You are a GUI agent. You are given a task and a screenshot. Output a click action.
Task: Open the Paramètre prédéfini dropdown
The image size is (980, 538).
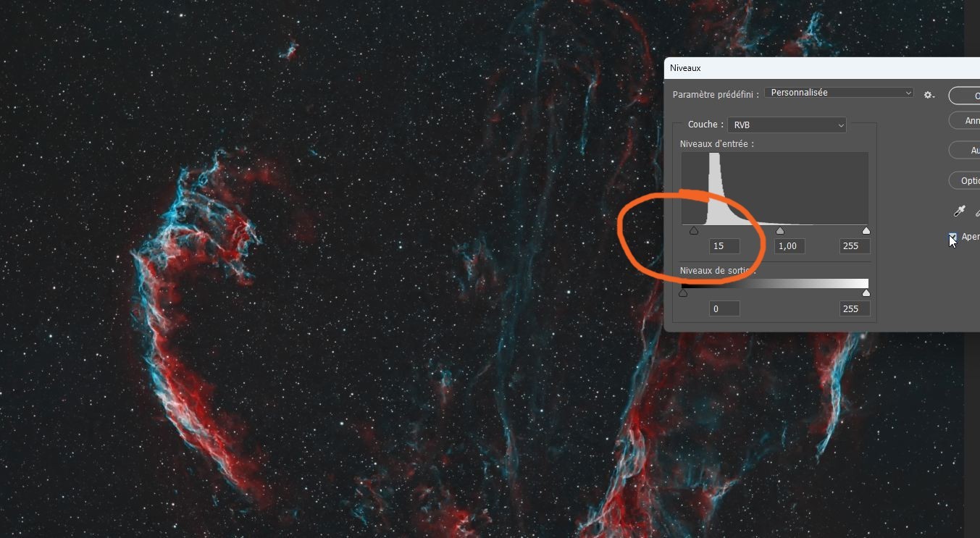839,93
